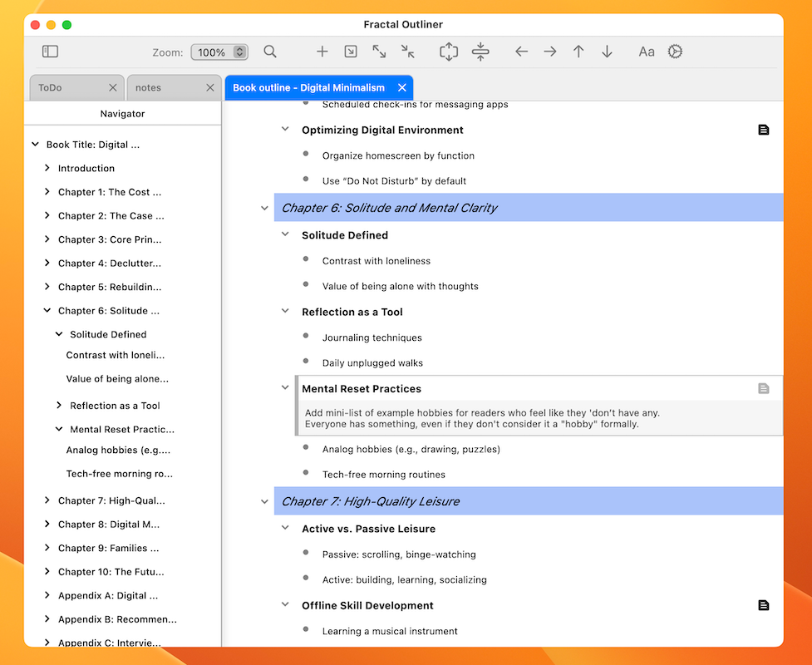Viewport: 812px width, 665px height.
Task: Add a new item with plus icon
Action: click(x=322, y=52)
